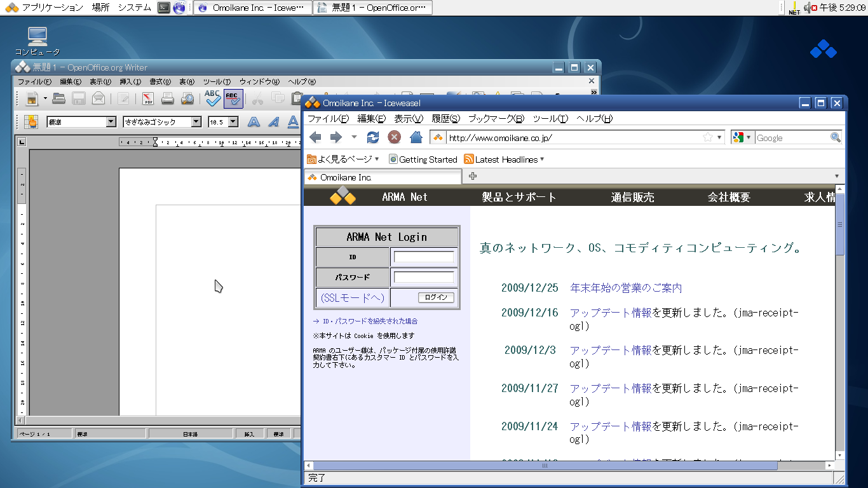Open the Latest Headlines feed bookmark
Screen dimensions: 868x488
pos(504,159)
